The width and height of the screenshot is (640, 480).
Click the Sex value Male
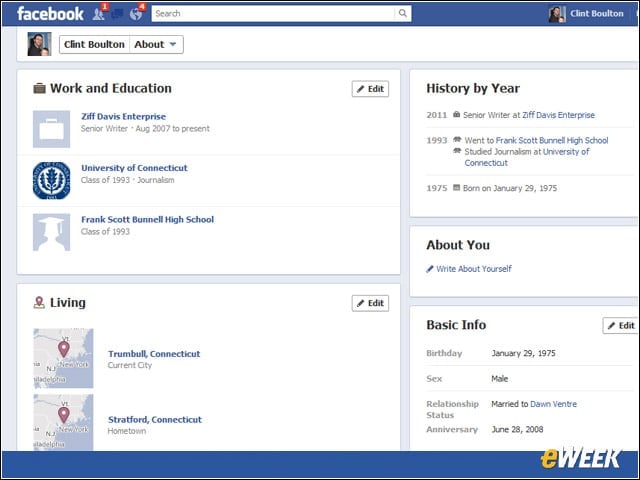pos(500,379)
